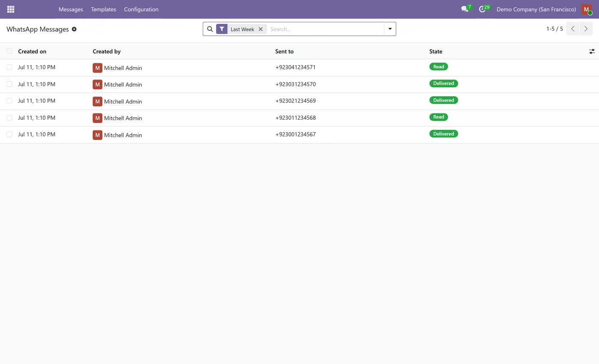Click the magnifier search icon
This screenshot has width=599, height=364.
210,29
